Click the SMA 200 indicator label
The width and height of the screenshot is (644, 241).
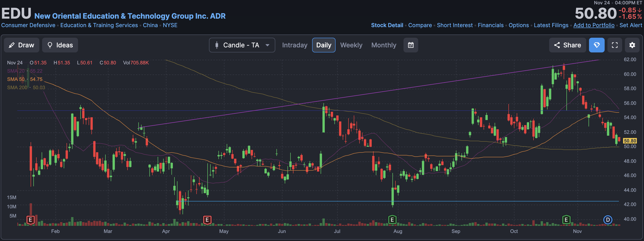pos(17,87)
